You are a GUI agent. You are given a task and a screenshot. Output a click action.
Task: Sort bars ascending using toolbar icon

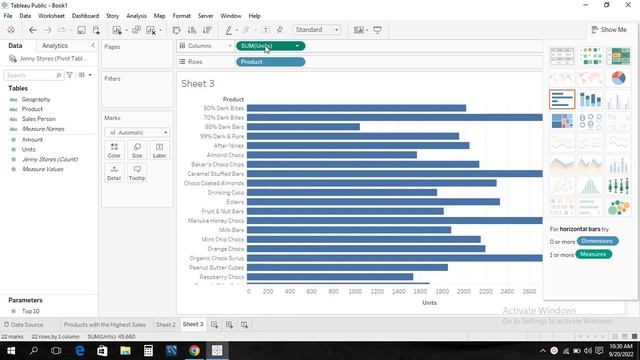[191, 30]
